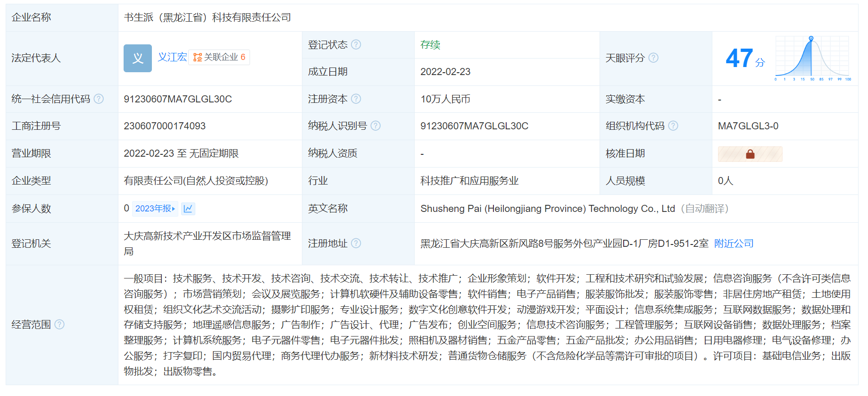The image size is (868, 396).
Task: Click the 自动翻译 label after the English name
Action: pos(704,209)
